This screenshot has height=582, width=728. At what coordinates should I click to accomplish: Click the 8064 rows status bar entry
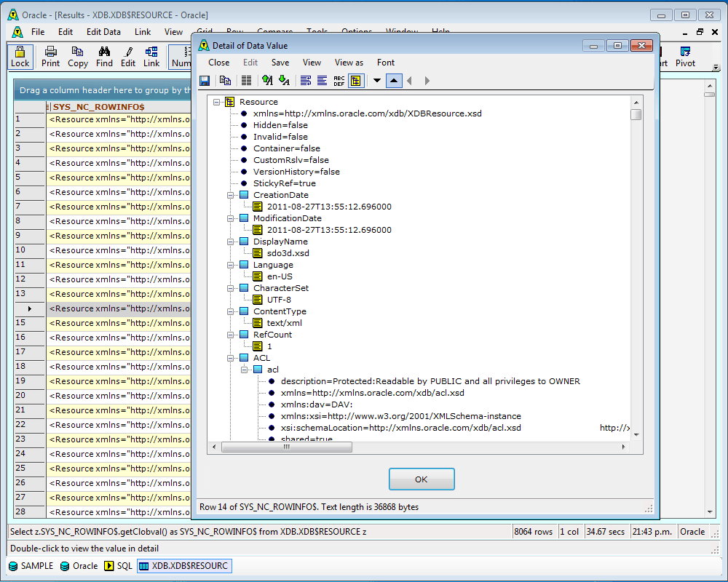tap(534, 532)
